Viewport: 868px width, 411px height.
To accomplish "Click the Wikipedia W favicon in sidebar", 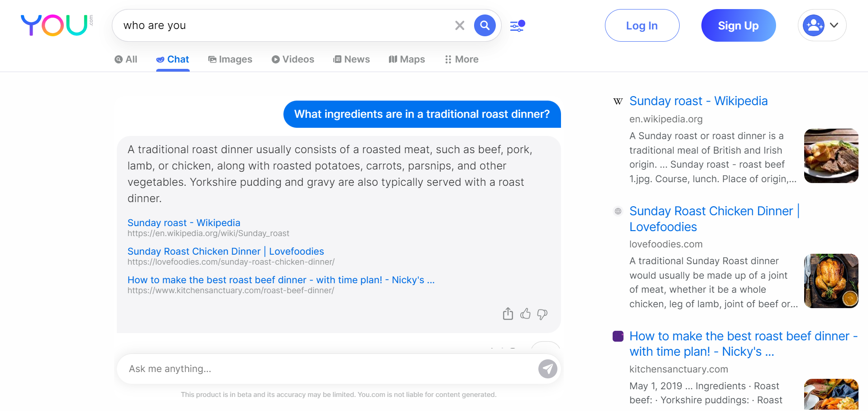I will [618, 102].
